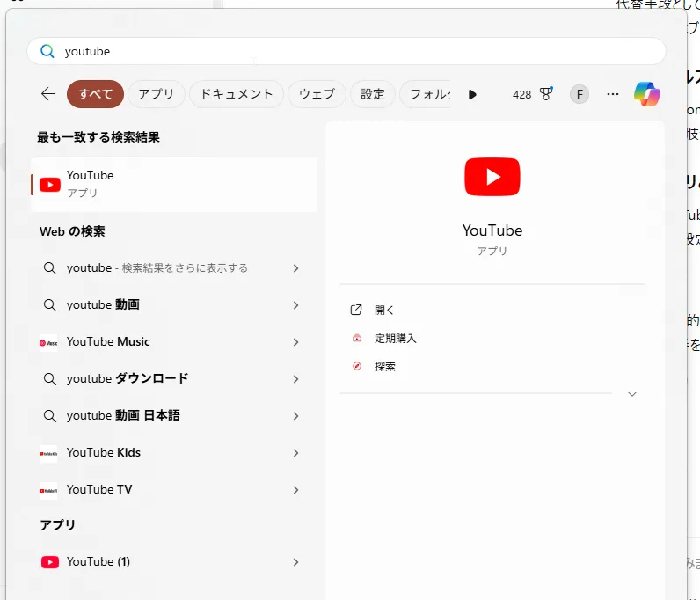The height and width of the screenshot is (600, 700).
Task: Click the youtube search input field
Action: point(346,51)
